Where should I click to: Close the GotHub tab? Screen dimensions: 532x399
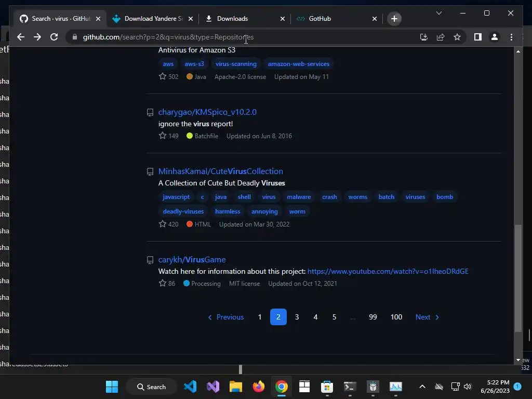(374, 19)
